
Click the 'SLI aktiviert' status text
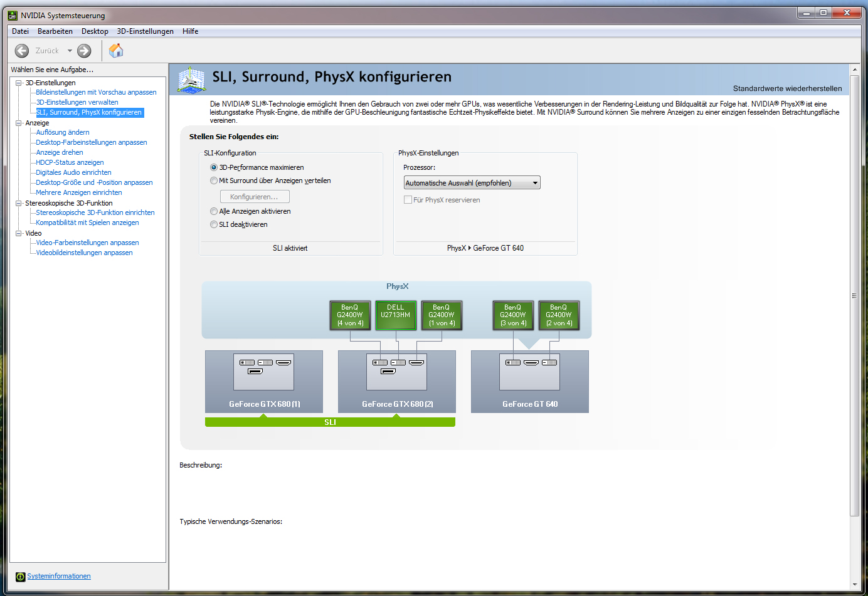290,248
